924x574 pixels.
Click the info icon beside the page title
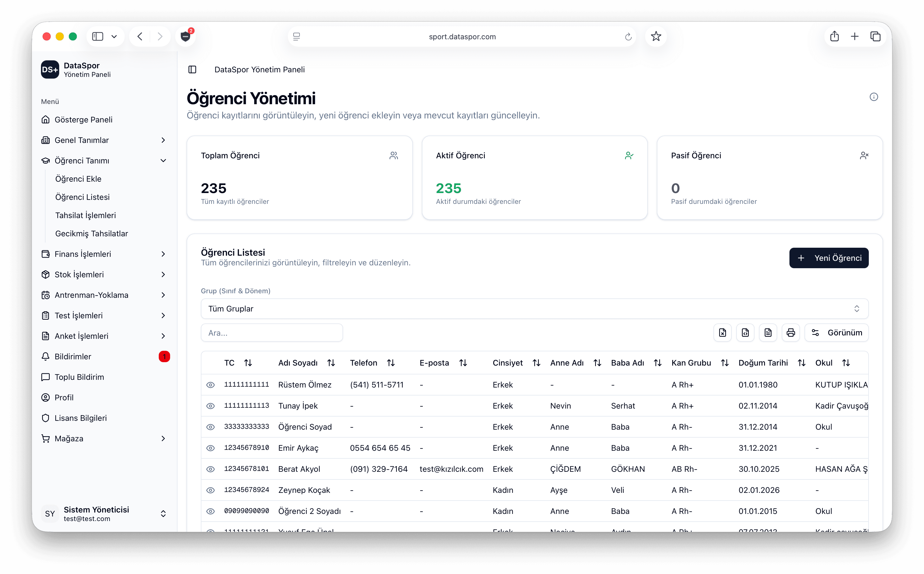point(874,97)
